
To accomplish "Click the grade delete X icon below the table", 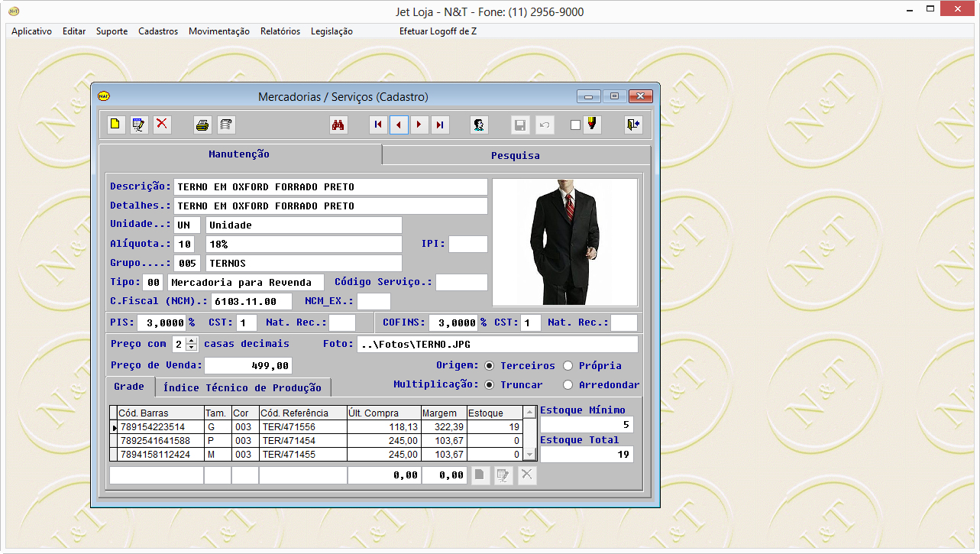I will (527, 475).
